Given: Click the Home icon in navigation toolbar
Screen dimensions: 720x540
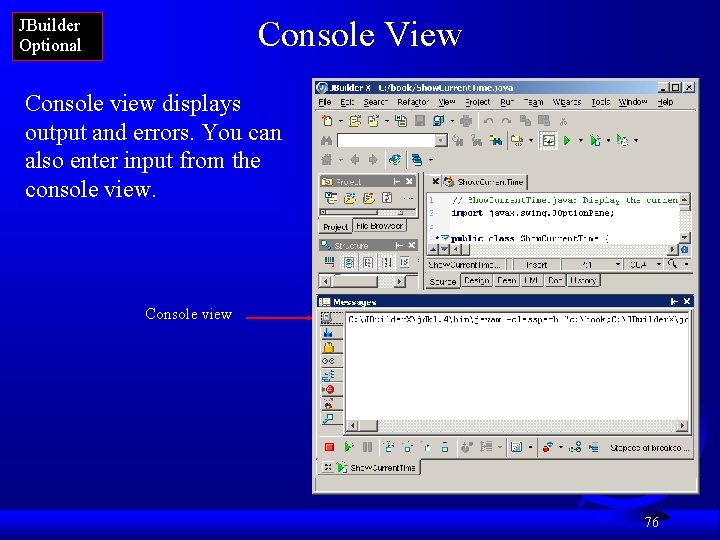Looking at the screenshot, I should [x=327, y=160].
